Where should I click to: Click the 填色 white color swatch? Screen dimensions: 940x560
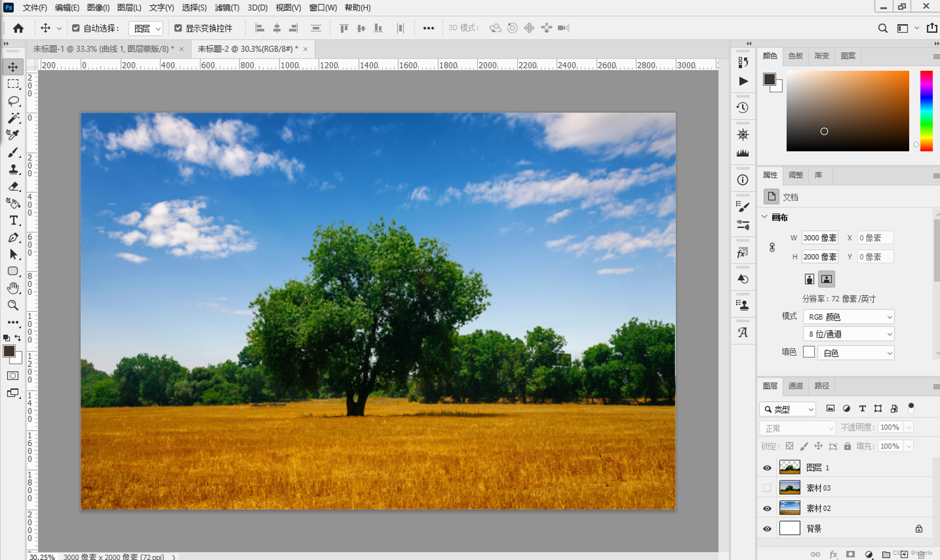(x=808, y=352)
